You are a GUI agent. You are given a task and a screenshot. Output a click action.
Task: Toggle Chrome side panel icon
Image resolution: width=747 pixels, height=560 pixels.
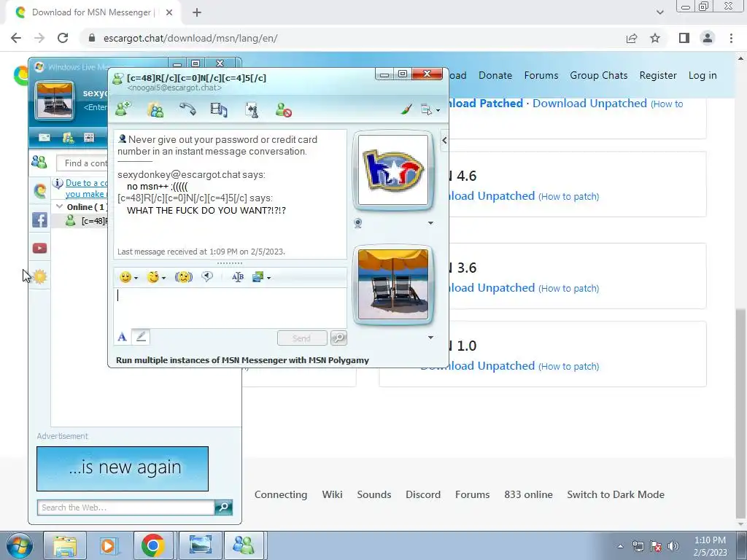click(x=684, y=38)
